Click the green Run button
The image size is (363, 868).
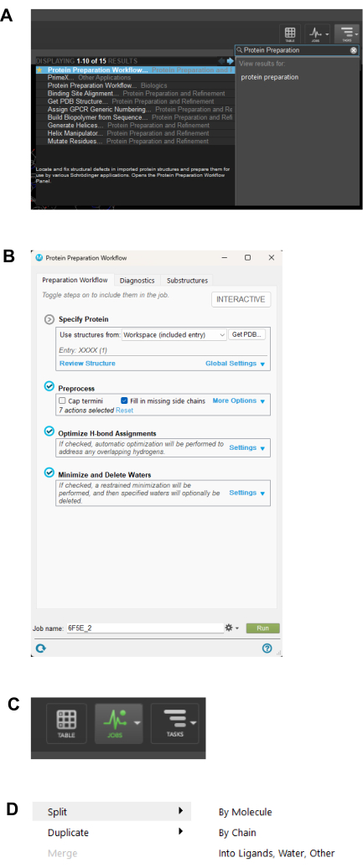[262, 628]
